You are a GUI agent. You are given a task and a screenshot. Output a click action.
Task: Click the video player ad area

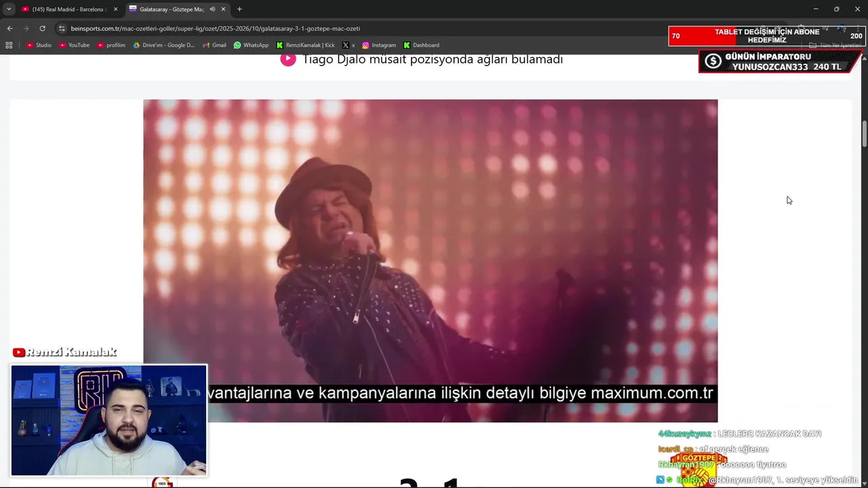coord(430,261)
